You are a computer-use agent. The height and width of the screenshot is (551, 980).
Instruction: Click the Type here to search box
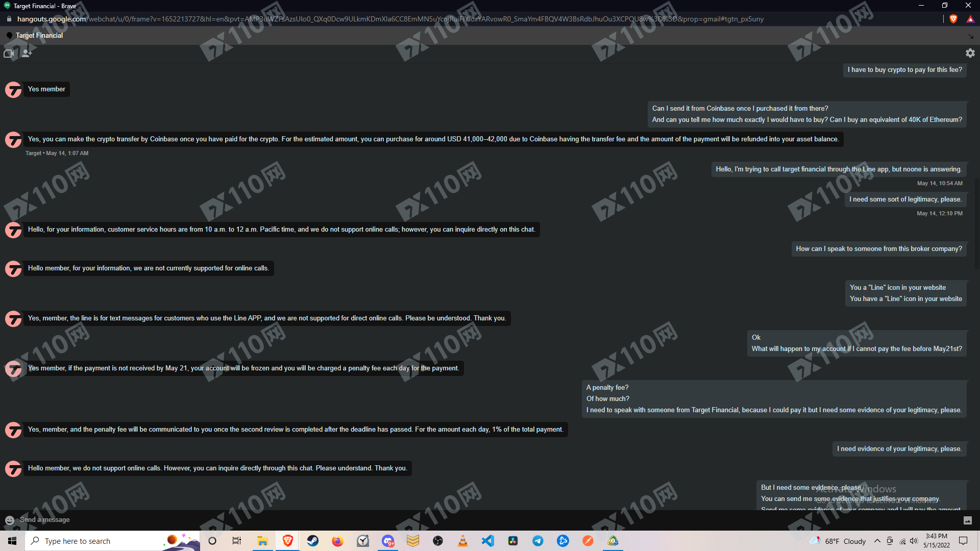[x=112, y=541]
